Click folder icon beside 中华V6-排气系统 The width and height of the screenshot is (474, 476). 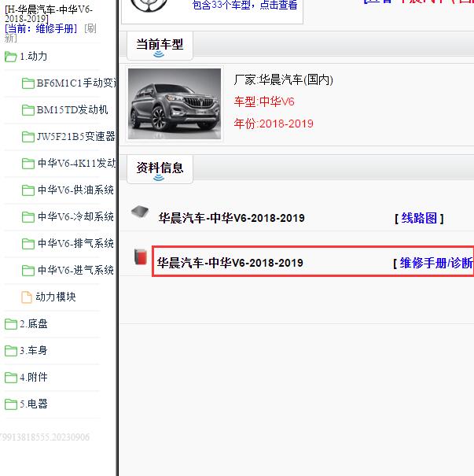coord(28,243)
